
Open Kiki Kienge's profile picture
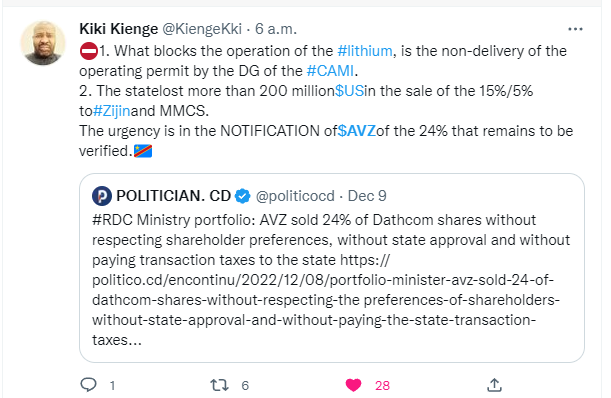click(43, 43)
